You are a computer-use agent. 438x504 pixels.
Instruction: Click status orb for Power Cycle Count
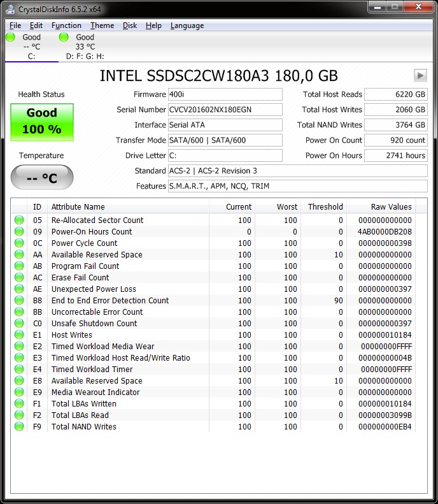[x=19, y=243]
